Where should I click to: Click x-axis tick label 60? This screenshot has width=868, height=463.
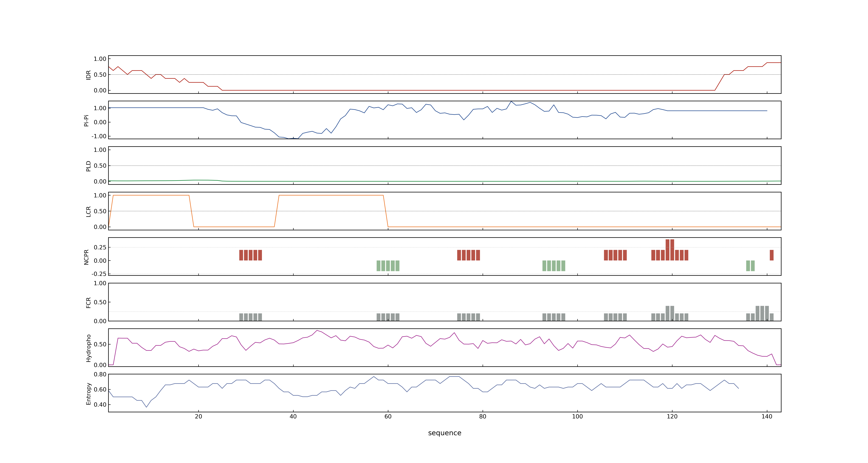[x=388, y=416]
